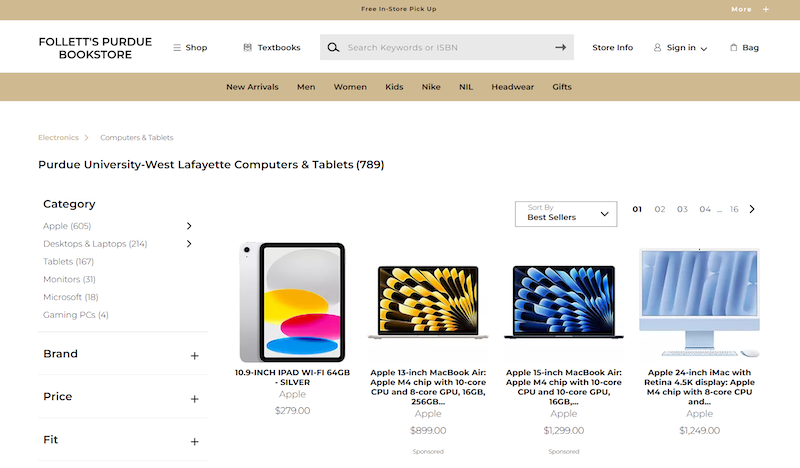The height and width of the screenshot is (468, 800).
Task: Expand the Apple (605) category chevron
Action: coord(189,226)
